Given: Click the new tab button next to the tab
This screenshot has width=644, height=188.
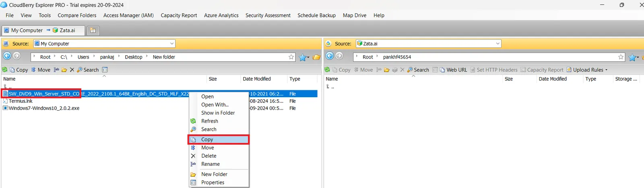Looking at the screenshot, I should [93, 30].
